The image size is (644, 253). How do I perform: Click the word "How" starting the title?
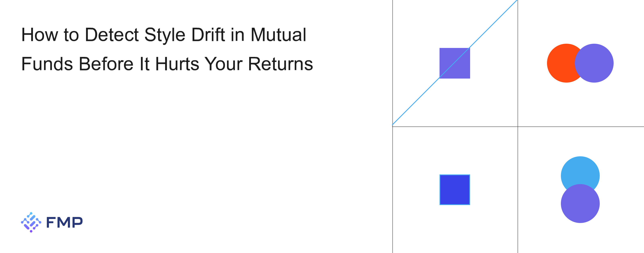coord(39,35)
